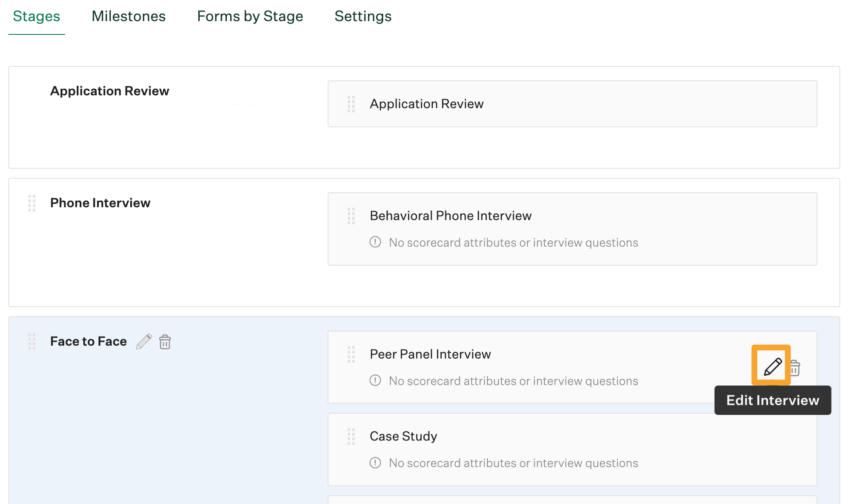Click the Phone Interview stage heading
The height and width of the screenshot is (504, 856).
100,203
